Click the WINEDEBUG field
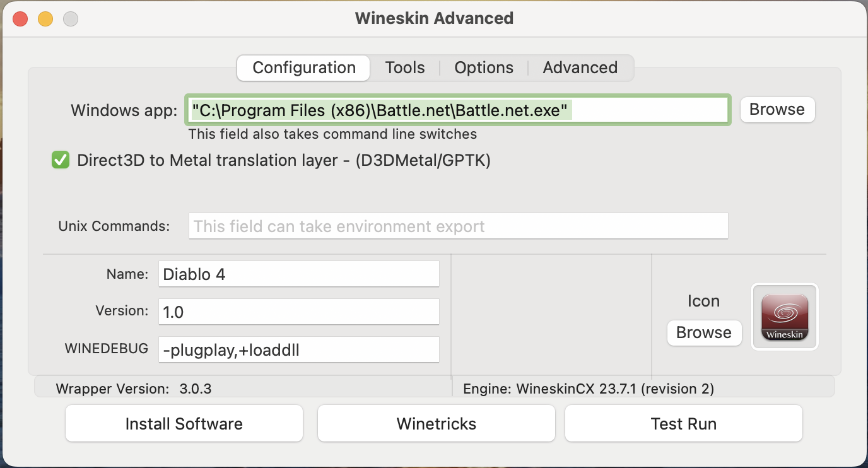This screenshot has height=468, width=868. [299, 349]
